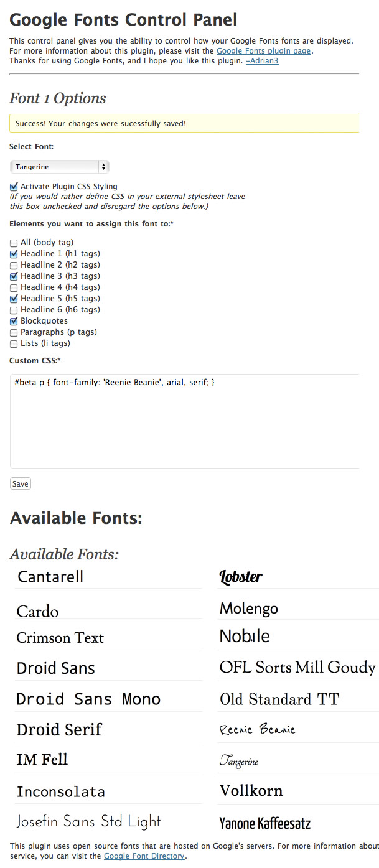This screenshot has height=868, width=379.
Task: Click the Lobster font sample
Action: pyautogui.click(x=241, y=577)
